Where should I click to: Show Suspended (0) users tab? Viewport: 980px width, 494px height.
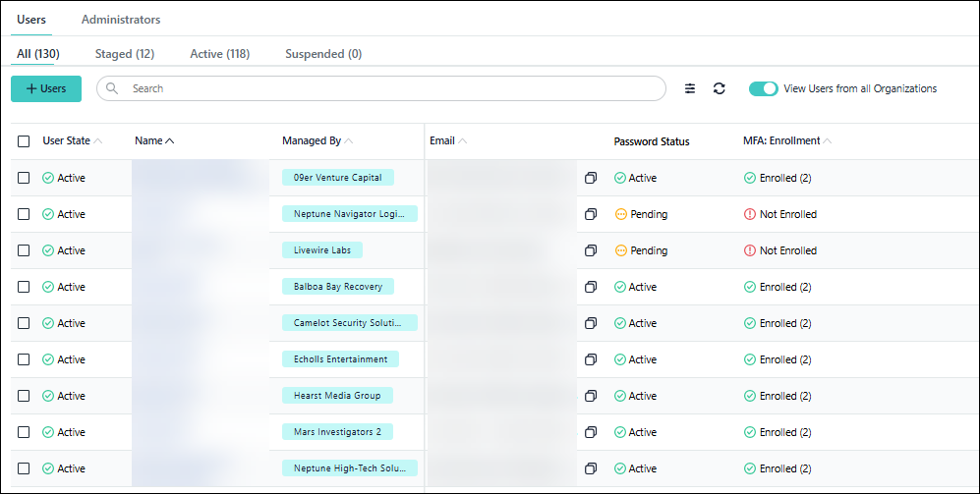tap(323, 54)
